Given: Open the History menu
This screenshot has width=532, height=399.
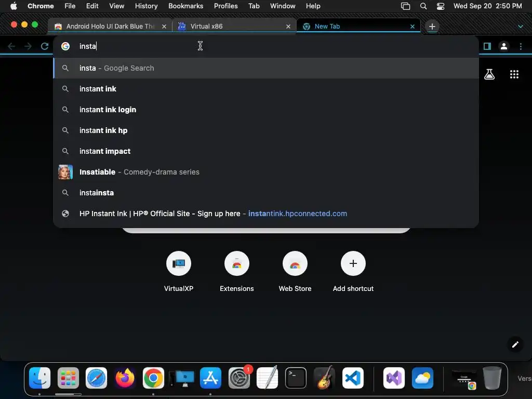Looking at the screenshot, I should click(x=146, y=6).
